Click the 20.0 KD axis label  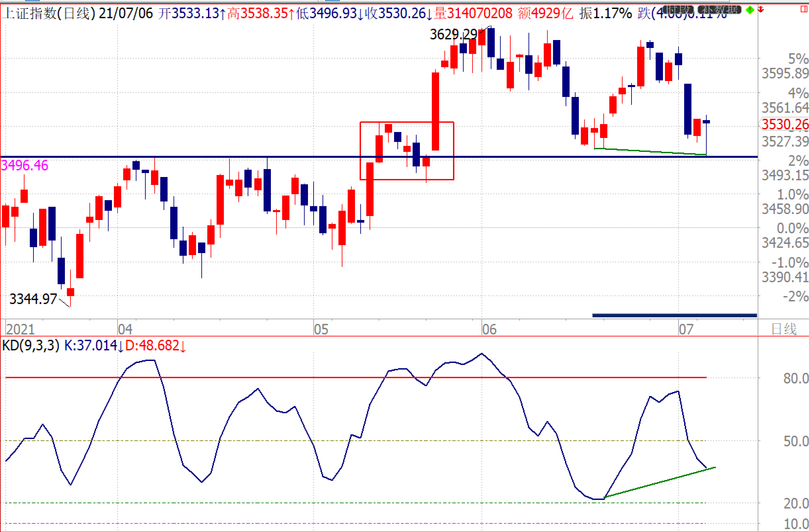pyautogui.click(x=796, y=504)
